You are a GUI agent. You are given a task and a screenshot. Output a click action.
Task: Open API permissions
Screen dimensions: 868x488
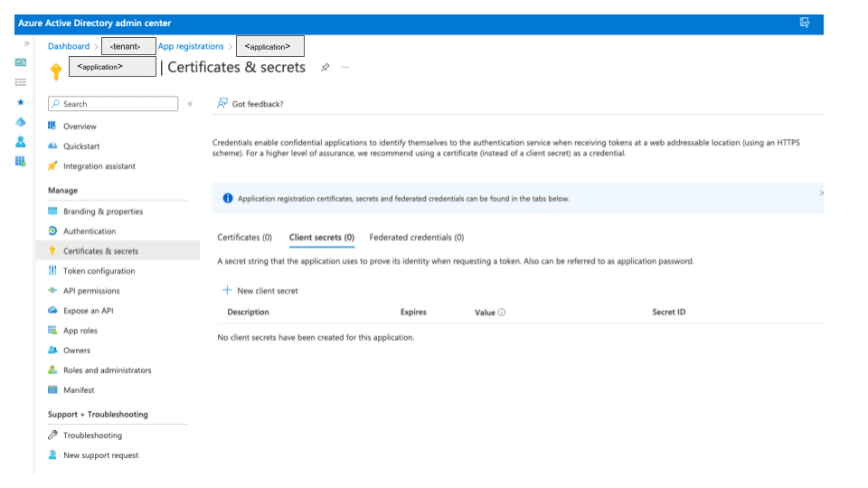point(91,290)
